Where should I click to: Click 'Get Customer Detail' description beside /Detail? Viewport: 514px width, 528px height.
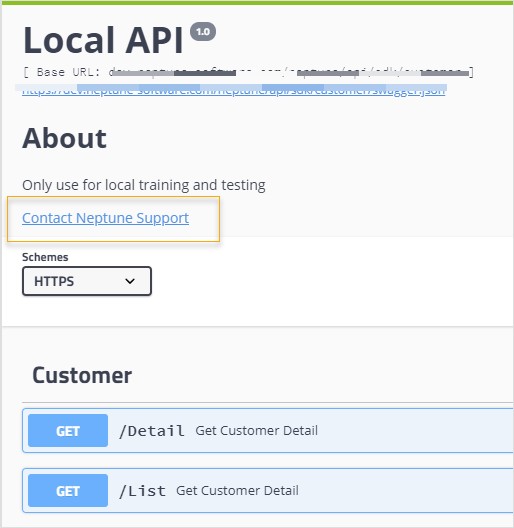257,430
